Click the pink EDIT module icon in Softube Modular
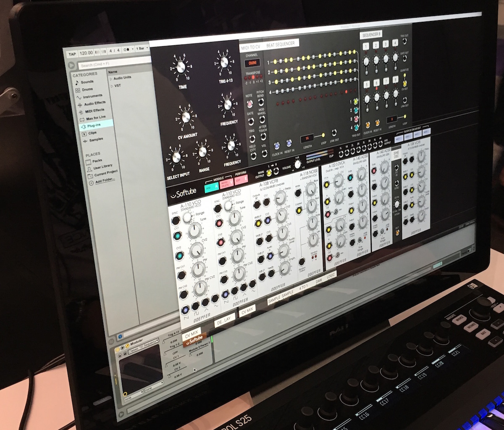This screenshot has width=504, height=430. pyautogui.click(x=240, y=180)
